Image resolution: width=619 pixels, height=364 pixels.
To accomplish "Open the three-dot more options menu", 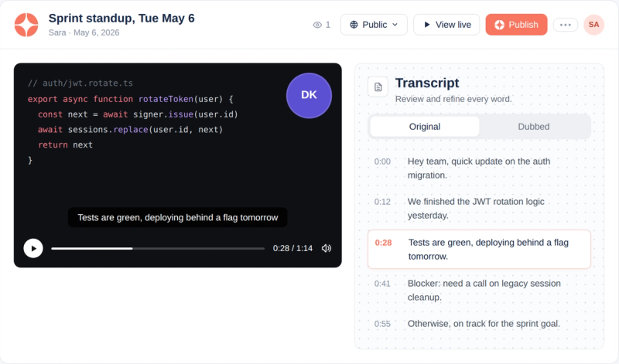I will coord(566,25).
